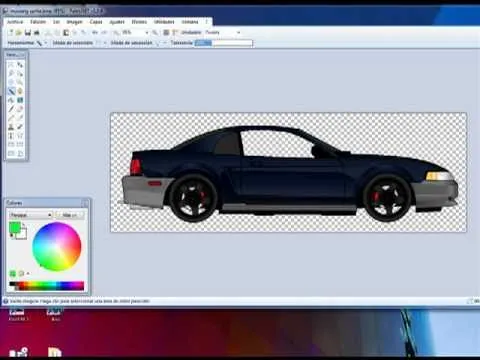Screen dimensions: 480x360
Task: Open the Imagen menu
Action: (x=74, y=22)
